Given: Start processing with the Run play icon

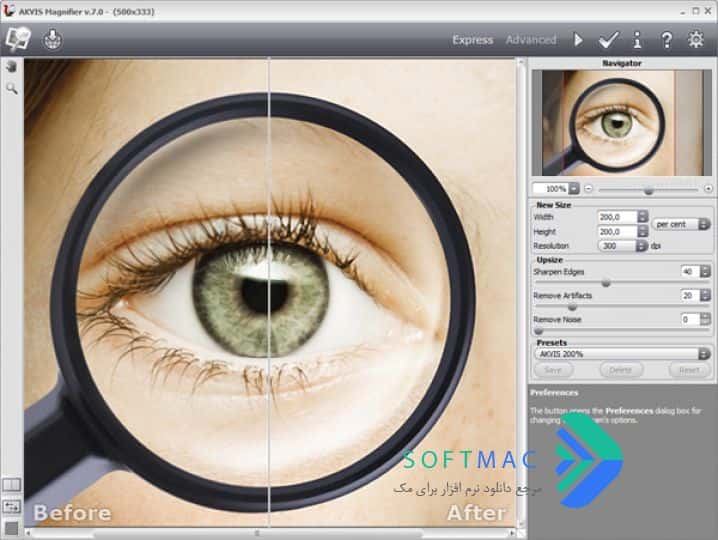Looking at the screenshot, I should pos(578,40).
